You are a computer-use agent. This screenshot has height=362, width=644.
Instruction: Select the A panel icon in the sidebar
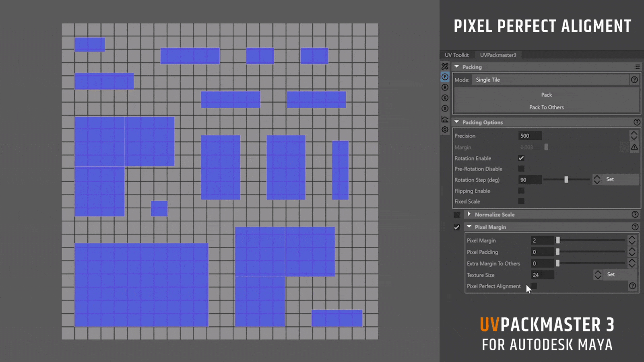point(445,87)
